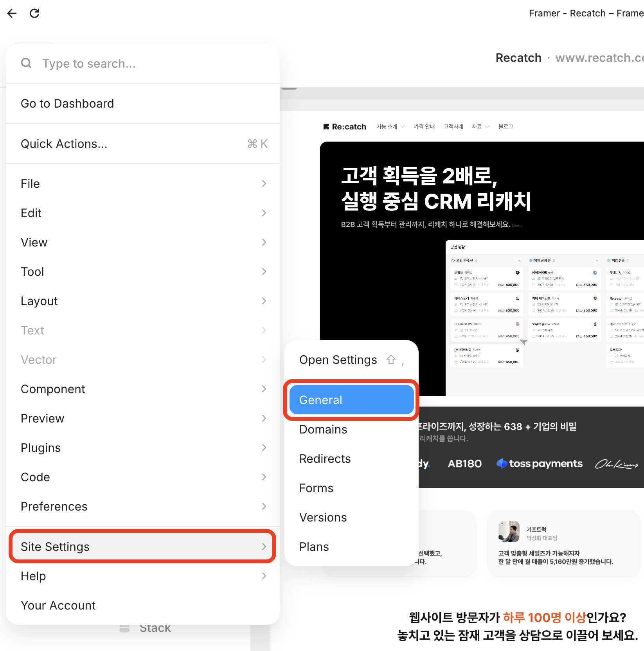The image size is (644, 651).
Task: Open the Tool submenu
Action: 143,272
